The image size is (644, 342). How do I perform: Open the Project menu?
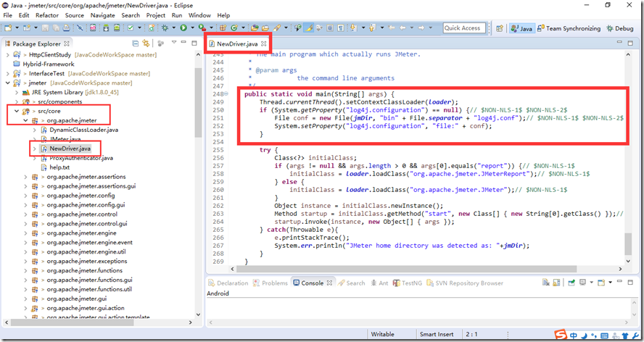(x=156, y=15)
